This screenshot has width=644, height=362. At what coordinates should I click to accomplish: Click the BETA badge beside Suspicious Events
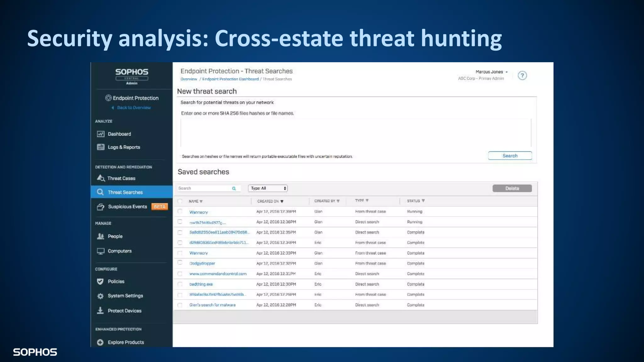click(160, 207)
